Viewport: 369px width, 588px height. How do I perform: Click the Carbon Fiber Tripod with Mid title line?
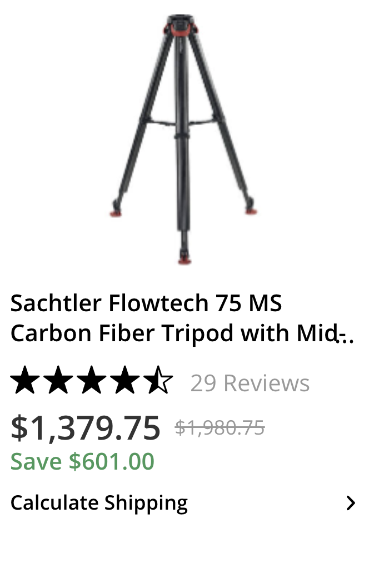[x=174, y=333]
